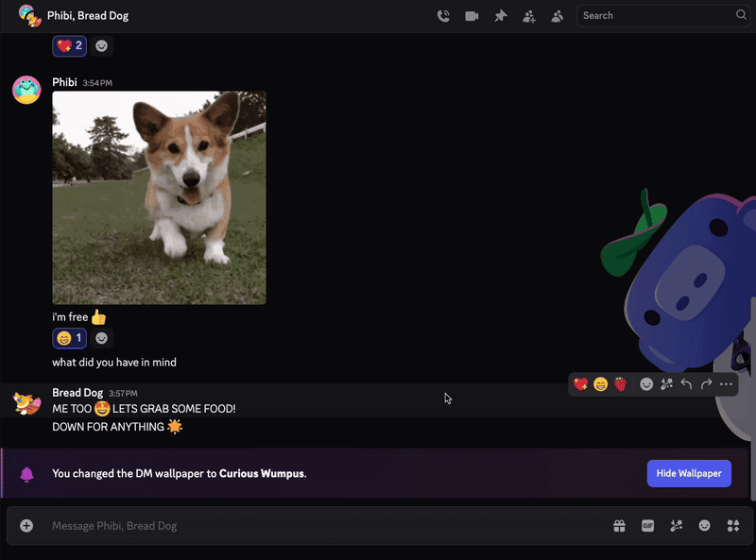Start a voice call
This screenshot has height=560, width=756.
tap(443, 16)
